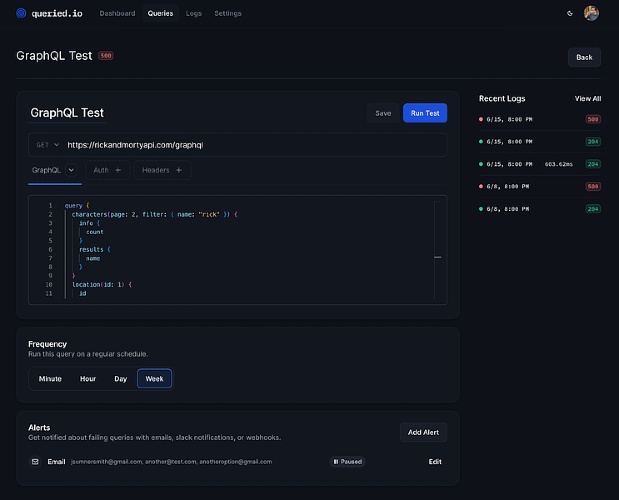Screen dimensions: 619x500
Task: Switch to the Headers tab
Action: (x=162, y=170)
